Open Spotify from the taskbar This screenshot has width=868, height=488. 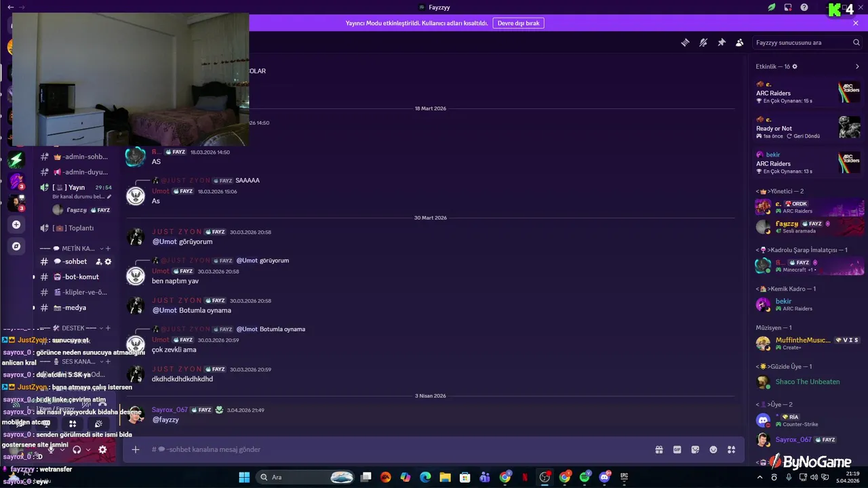585,477
